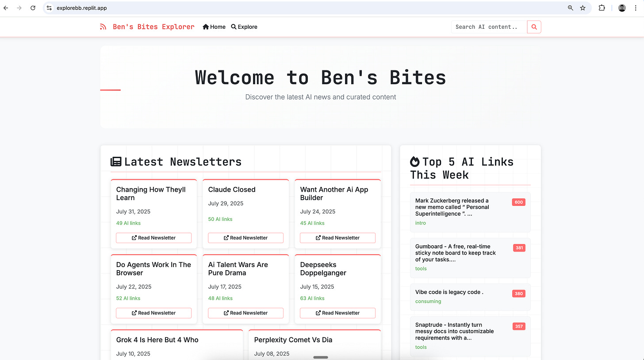Screen dimensions: 644x360
Task: Open the Chrome three-dot menu
Action: pos(636,8)
